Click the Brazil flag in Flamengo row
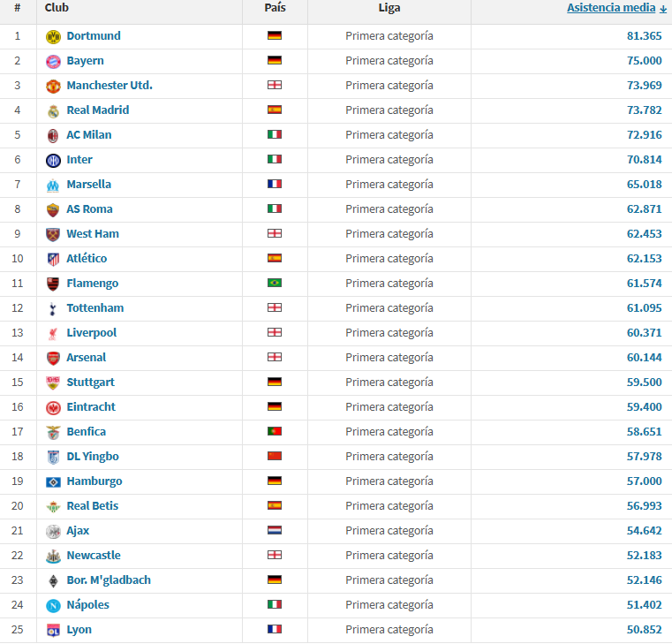This screenshot has height=644, width=672. [x=275, y=284]
